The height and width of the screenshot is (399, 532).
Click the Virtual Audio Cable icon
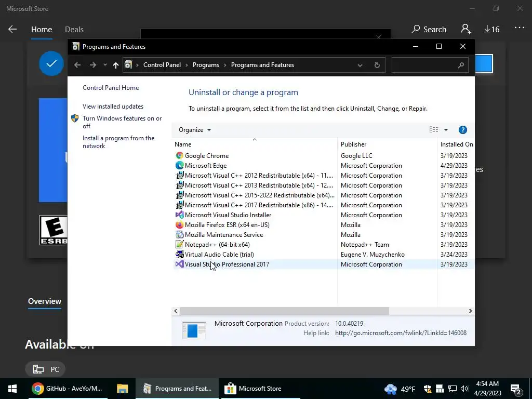179,254
